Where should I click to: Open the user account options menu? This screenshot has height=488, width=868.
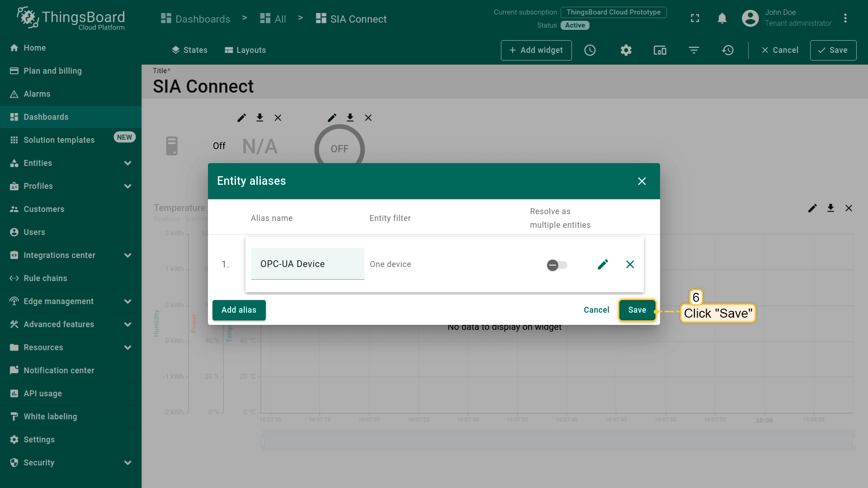point(845,19)
